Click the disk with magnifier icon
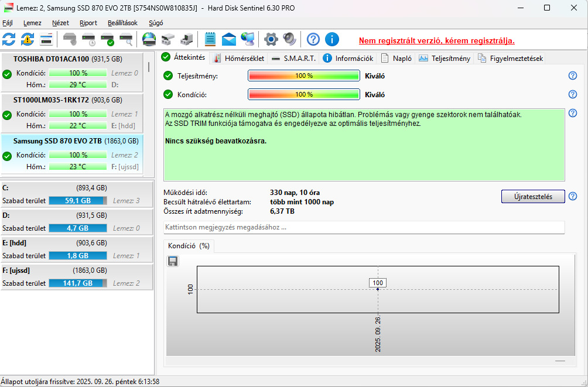Screen dimensions: 588x387 [x=126, y=39]
